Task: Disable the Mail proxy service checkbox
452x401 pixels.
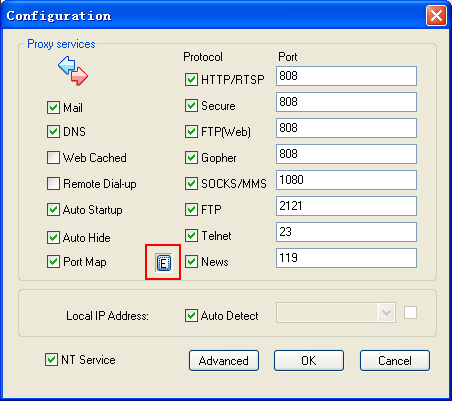Action: 53,108
